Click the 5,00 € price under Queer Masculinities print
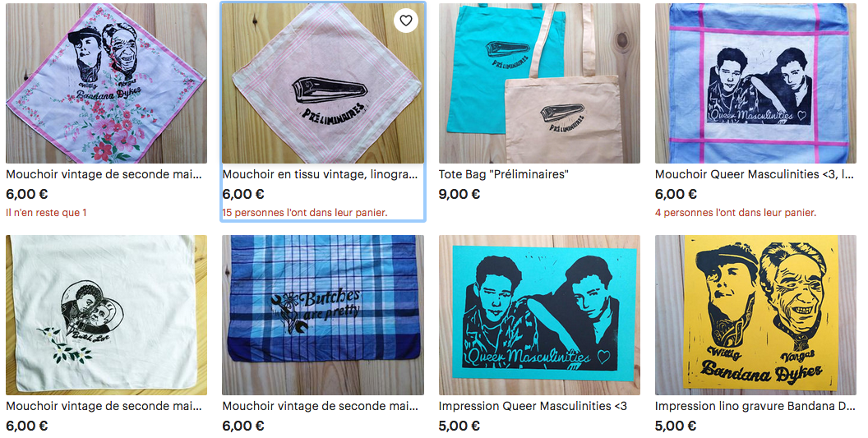The height and width of the screenshot is (438, 868). [459, 426]
